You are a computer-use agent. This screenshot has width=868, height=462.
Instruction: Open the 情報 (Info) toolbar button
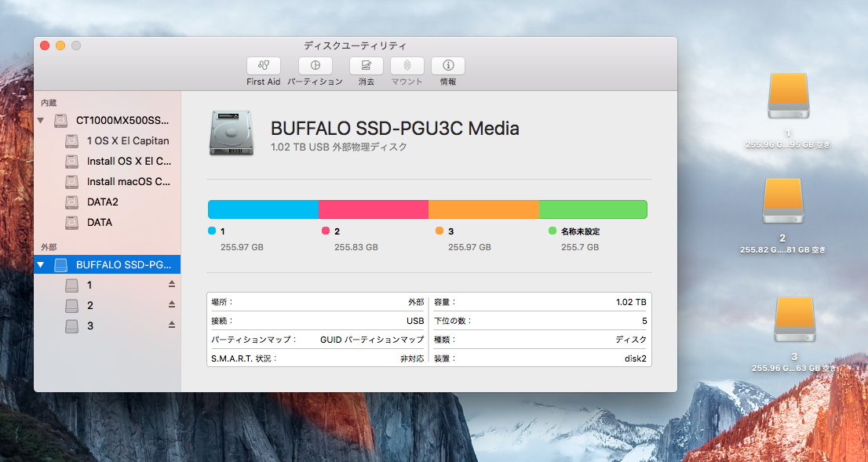point(448,67)
